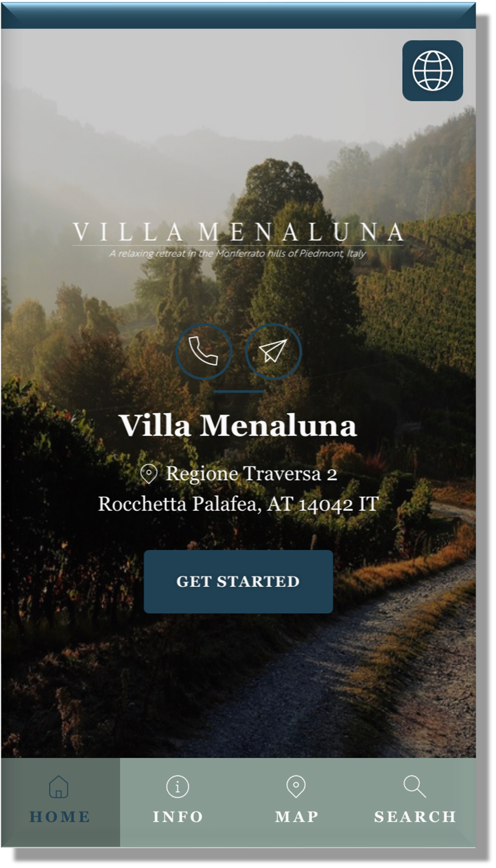This screenshot has height=868, width=496.
Task: Go to the SEARCH tab label
Action: 415,817
